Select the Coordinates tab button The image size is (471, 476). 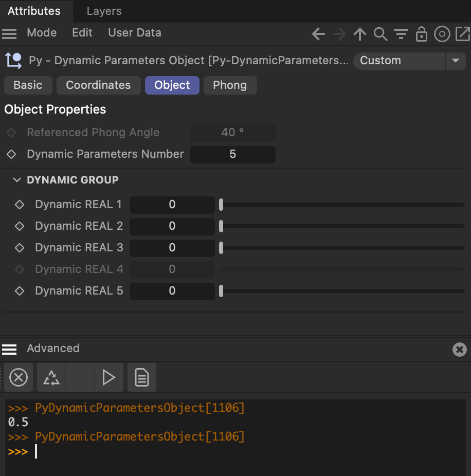(98, 85)
